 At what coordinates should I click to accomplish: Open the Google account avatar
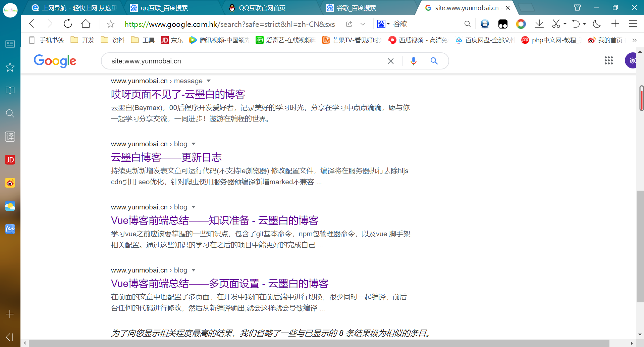pos(631,61)
